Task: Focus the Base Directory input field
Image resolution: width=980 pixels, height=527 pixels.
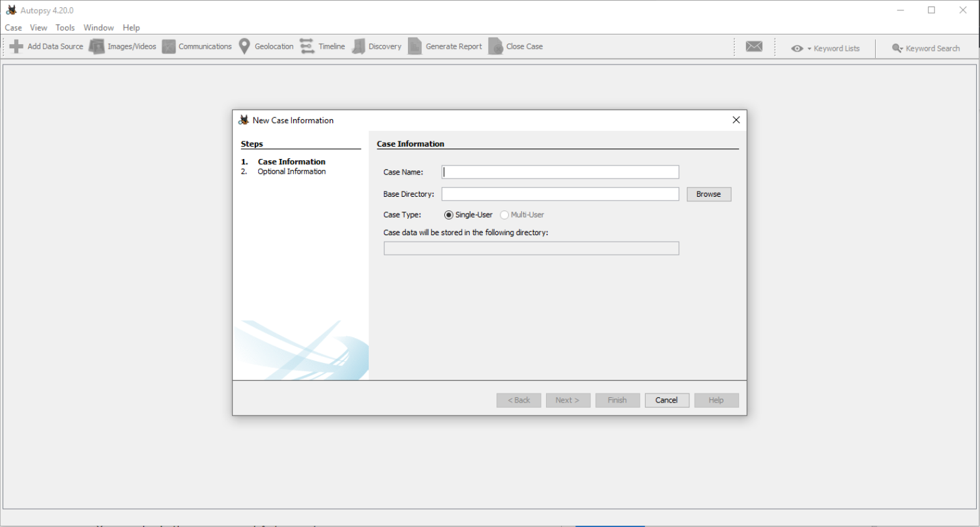Action: [560, 194]
